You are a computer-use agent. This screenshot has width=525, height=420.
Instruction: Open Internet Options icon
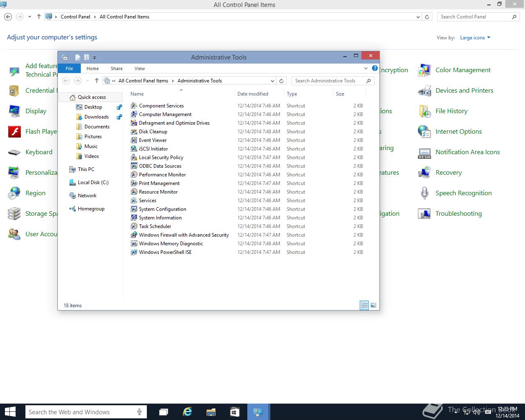[425, 132]
